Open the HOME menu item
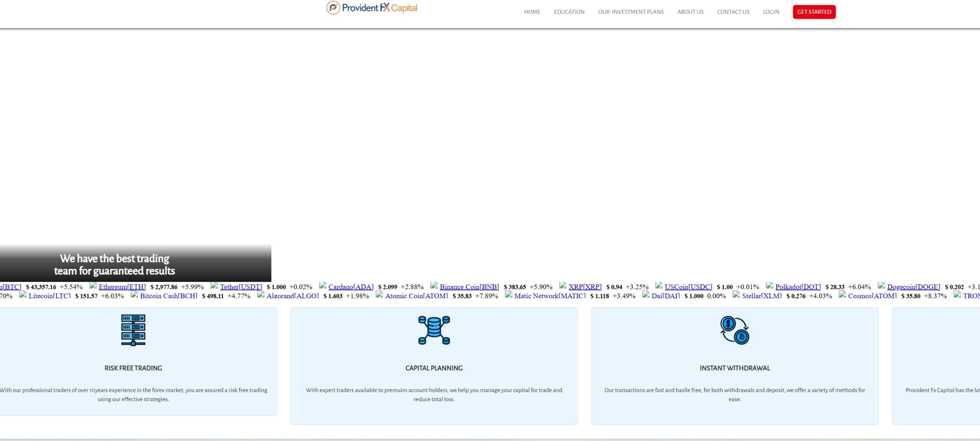The height and width of the screenshot is (441, 980). (x=532, y=11)
